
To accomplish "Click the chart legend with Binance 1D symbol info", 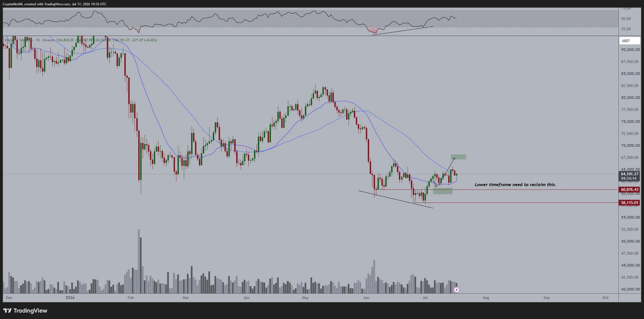I will 81,40.
